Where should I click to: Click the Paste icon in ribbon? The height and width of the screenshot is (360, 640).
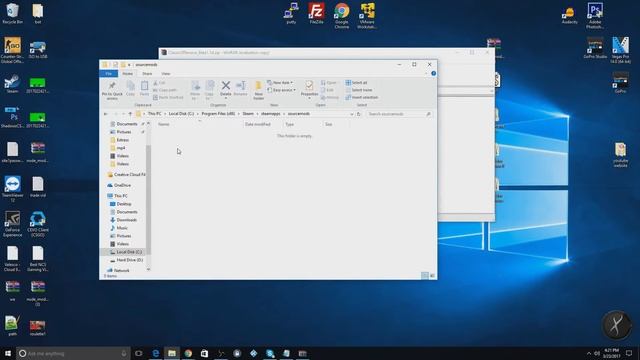pos(144,89)
